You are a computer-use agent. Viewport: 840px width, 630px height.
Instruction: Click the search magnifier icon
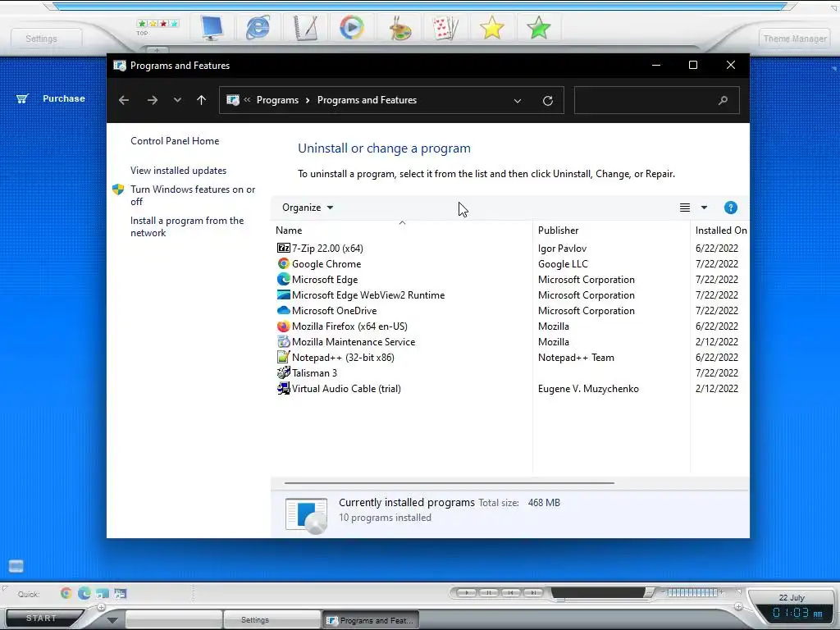pos(723,100)
